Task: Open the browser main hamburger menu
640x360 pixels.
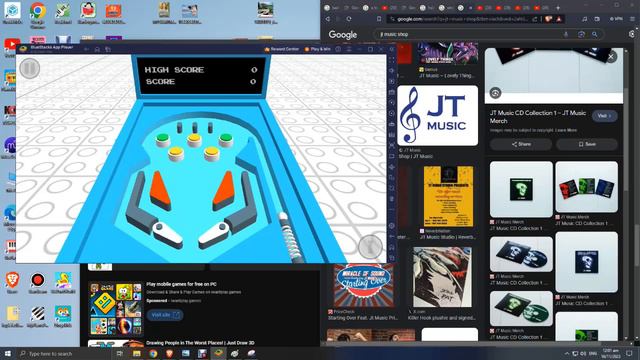Action: 632,19
